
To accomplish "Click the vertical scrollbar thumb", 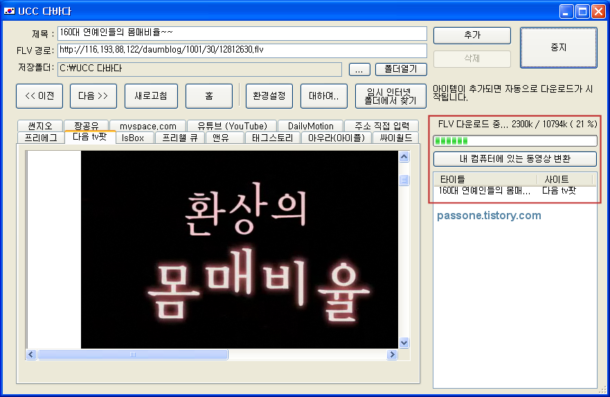I will [404, 180].
